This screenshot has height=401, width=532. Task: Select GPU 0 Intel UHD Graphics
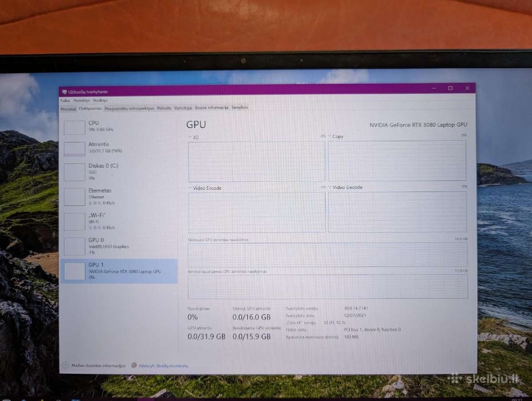coord(119,246)
